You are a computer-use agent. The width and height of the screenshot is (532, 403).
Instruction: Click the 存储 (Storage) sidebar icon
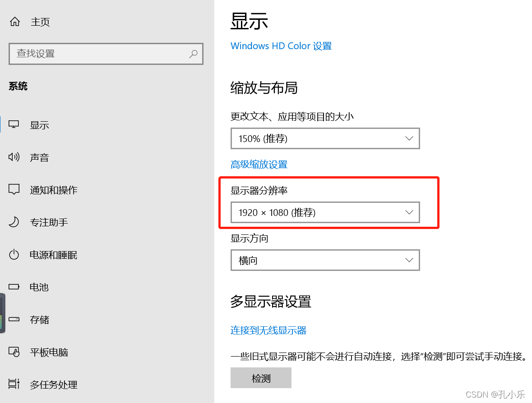[14, 320]
